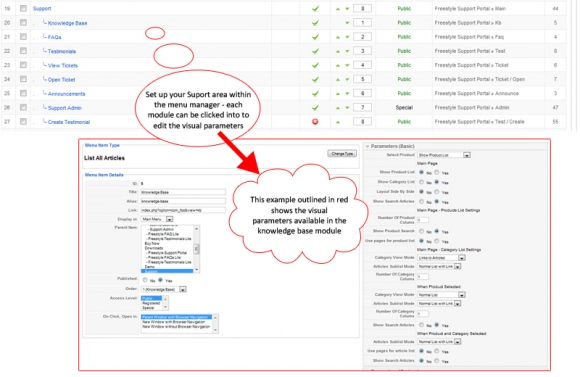Screen dimensions: 580x377
Task: Move FAQs row down with green arrow
Action: click(x=347, y=37)
